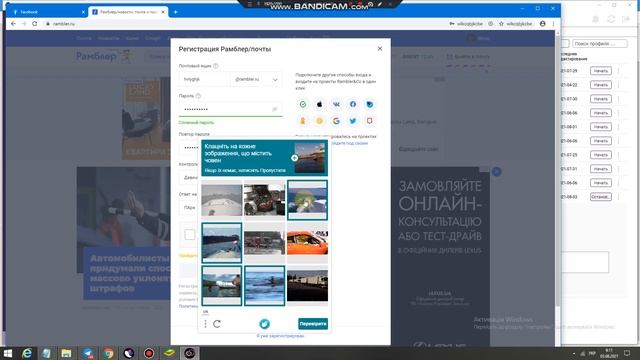Go back in the Chrome browser

pos(13,24)
